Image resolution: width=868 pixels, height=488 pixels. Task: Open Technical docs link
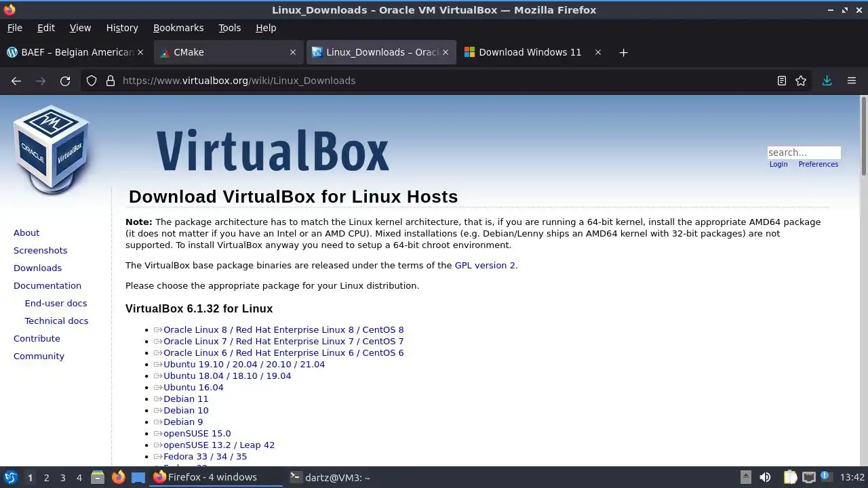coord(56,321)
